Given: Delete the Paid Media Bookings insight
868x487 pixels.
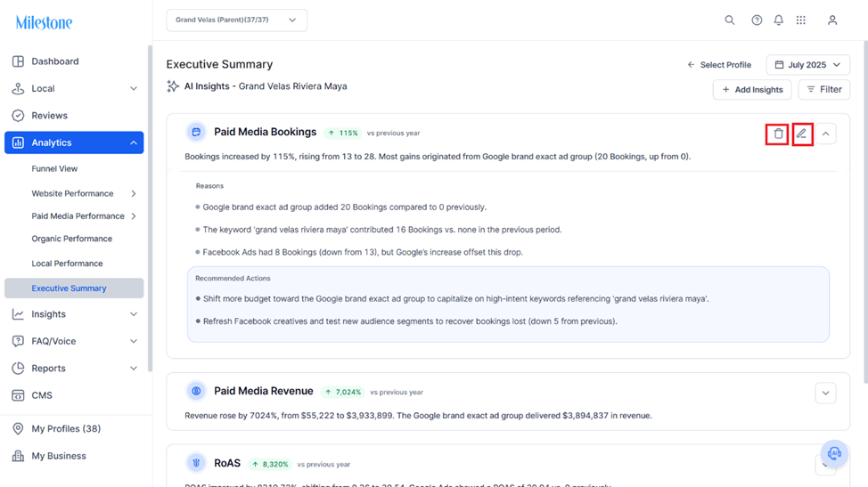Looking at the screenshot, I should 777,134.
